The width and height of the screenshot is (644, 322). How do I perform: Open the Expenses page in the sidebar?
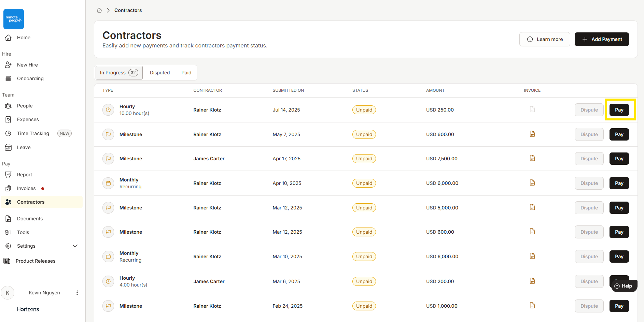pyautogui.click(x=28, y=119)
